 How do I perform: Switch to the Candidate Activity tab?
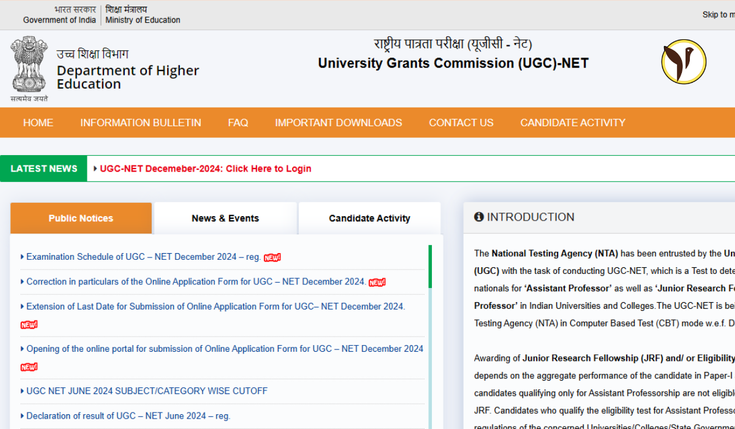(369, 218)
